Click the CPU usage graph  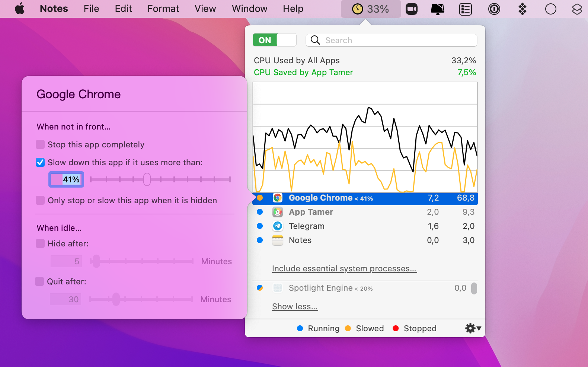tap(365, 137)
